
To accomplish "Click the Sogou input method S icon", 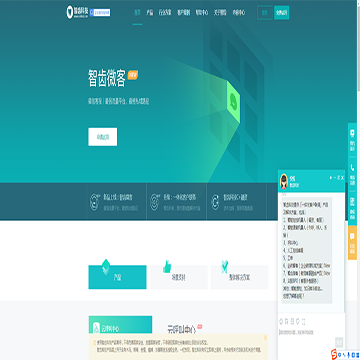I will coord(334,354).
